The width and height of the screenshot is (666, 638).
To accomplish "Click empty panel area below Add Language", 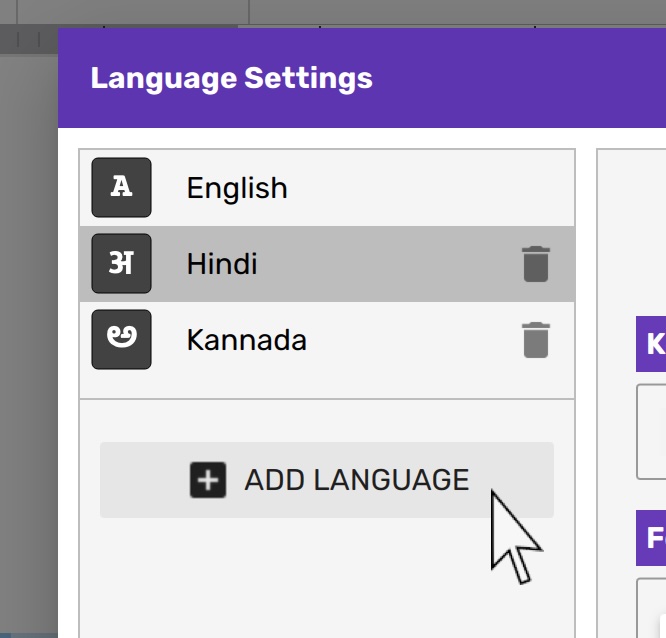I will point(326,580).
